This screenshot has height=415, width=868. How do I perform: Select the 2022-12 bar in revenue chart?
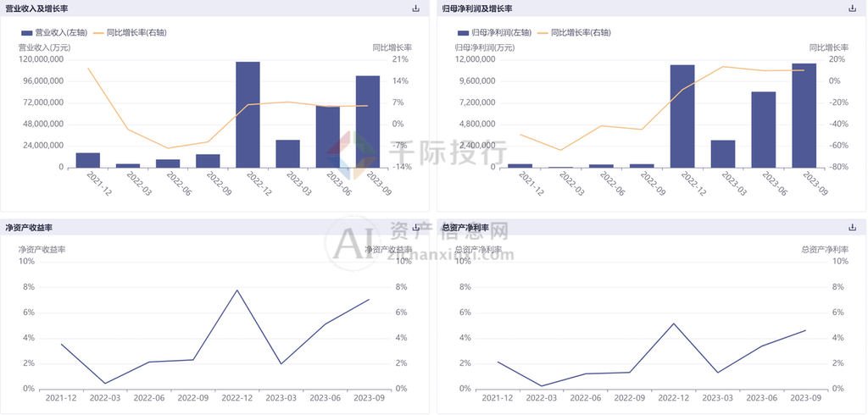click(x=248, y=114)
